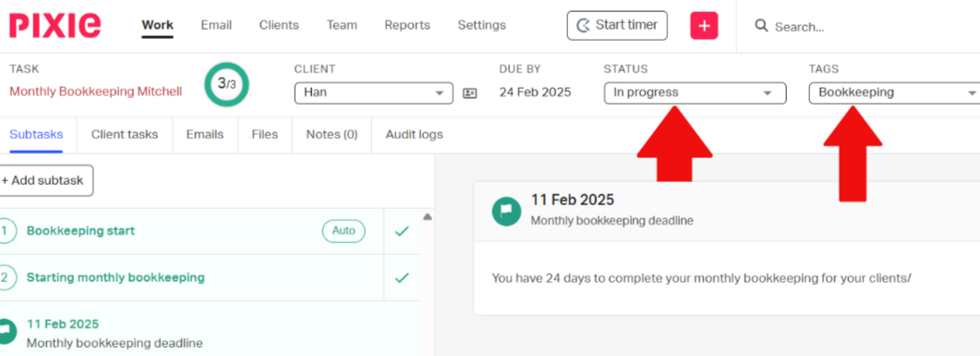Click the Add subtask button
The image size is (980, 356).
pos(46,180)
